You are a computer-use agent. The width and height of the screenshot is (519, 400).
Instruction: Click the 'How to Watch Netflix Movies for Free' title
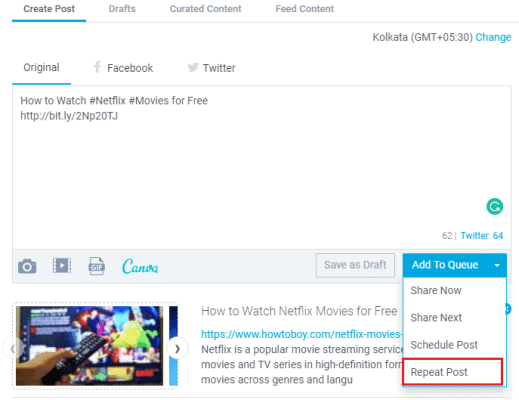[299, 311]
